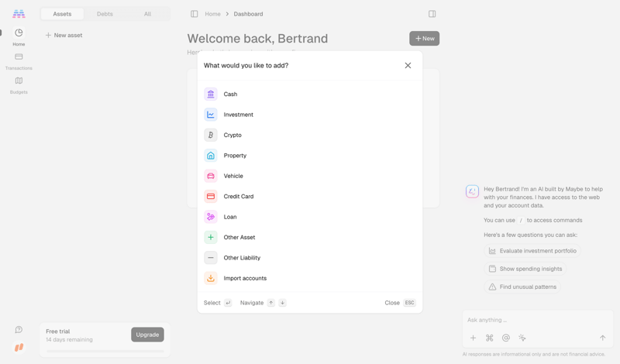Click the New button on dashboard
Screen dimensions: 620x364
[x=424, y=39]
